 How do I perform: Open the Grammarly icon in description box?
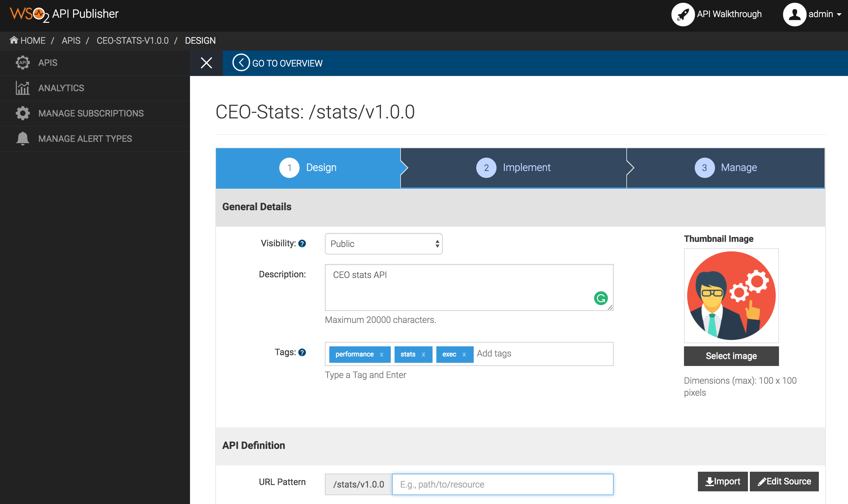click(600, 298)
